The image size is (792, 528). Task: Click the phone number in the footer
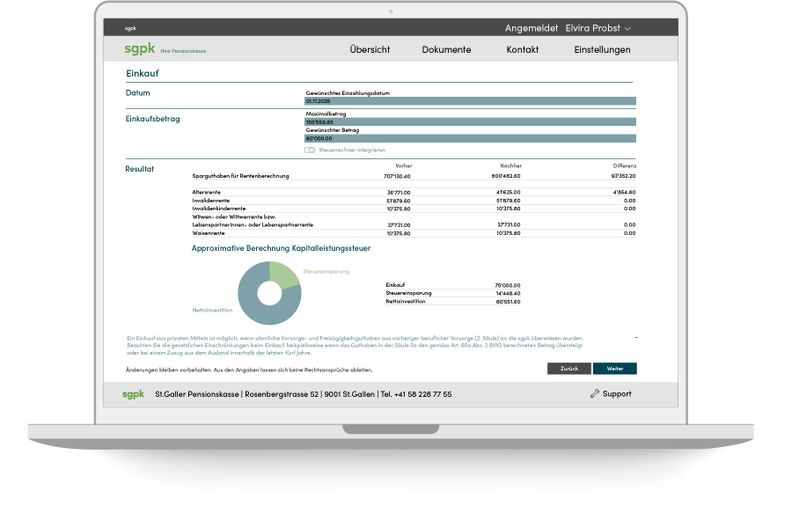tap(415, 394)
